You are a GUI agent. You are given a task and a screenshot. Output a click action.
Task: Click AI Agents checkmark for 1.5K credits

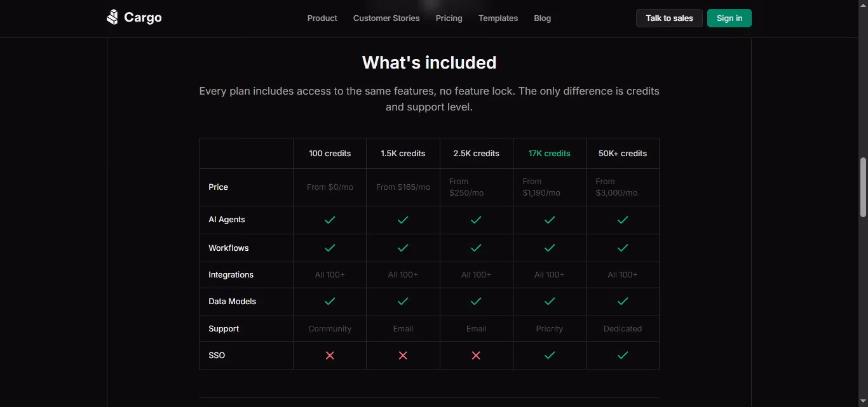403,220
